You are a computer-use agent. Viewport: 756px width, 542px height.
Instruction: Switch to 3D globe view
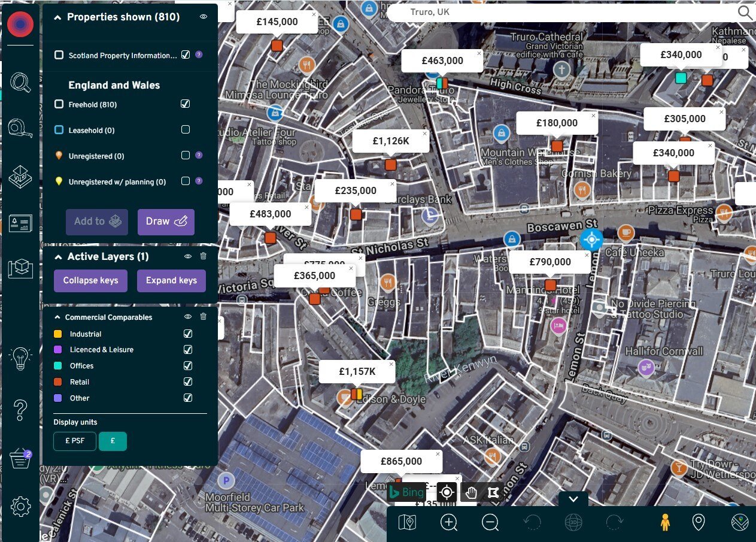[x=573, y=522]
